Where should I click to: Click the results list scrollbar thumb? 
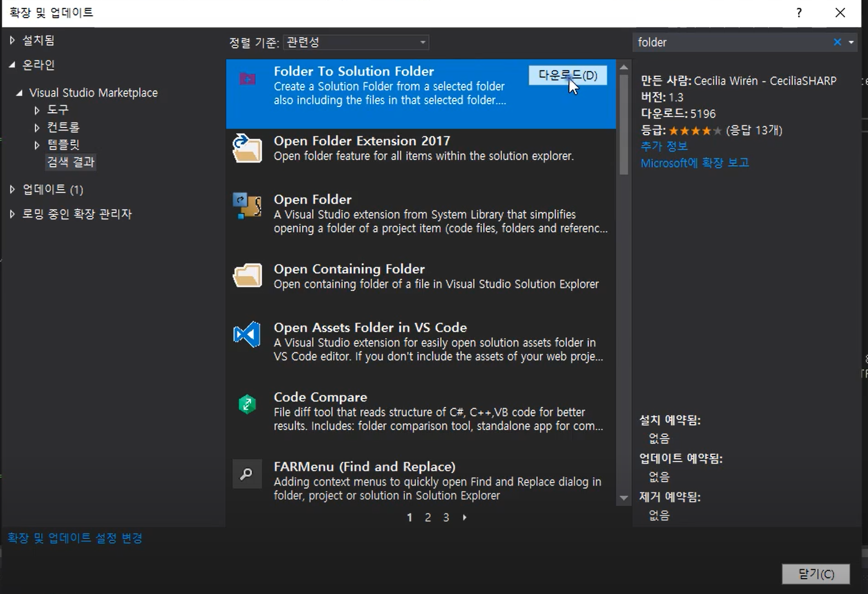coord(624,124)
